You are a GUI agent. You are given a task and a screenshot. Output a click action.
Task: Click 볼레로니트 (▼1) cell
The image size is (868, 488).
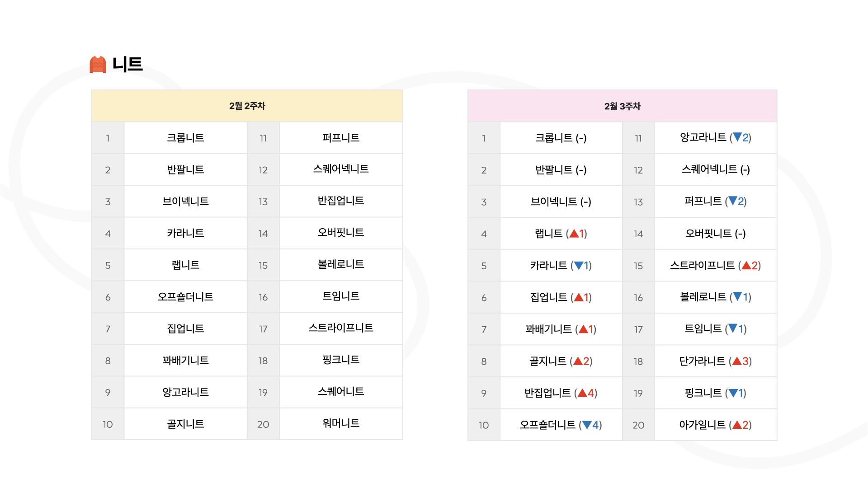(x=716, y=297)
